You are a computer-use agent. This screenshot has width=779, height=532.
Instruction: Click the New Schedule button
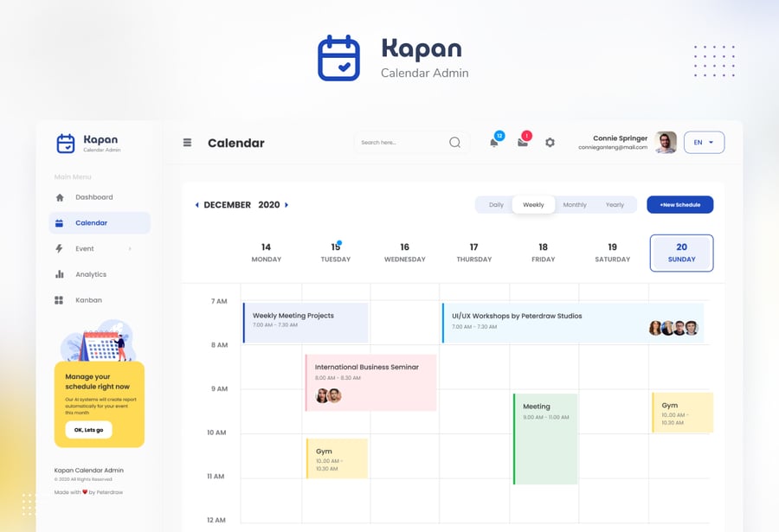(x=679, y=205)
